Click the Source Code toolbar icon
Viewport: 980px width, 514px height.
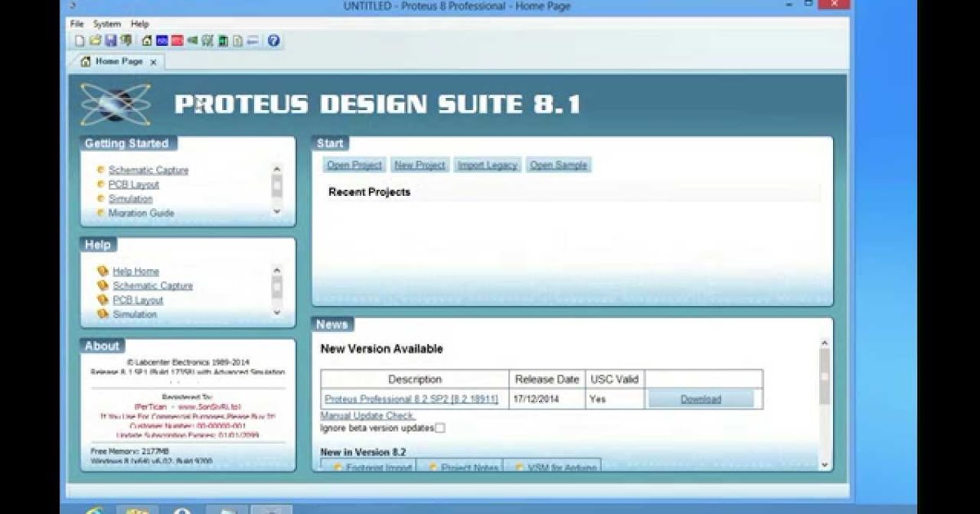(x=252, y=41)
